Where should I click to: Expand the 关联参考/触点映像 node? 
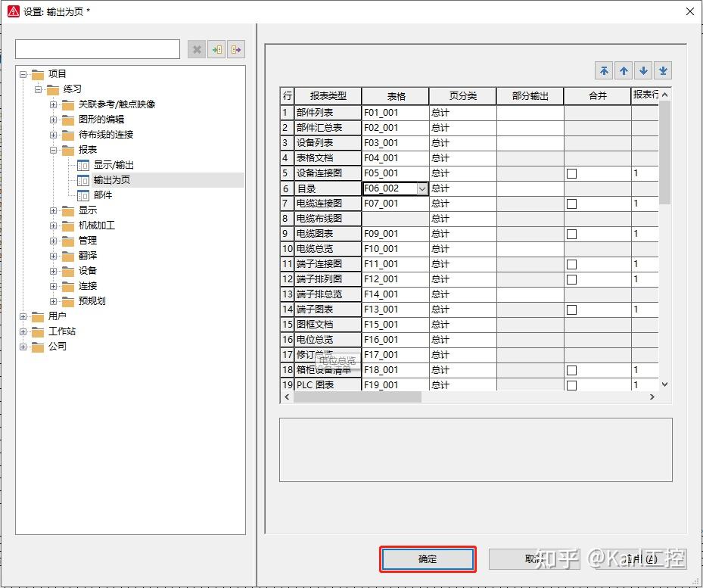pos(54,105)
